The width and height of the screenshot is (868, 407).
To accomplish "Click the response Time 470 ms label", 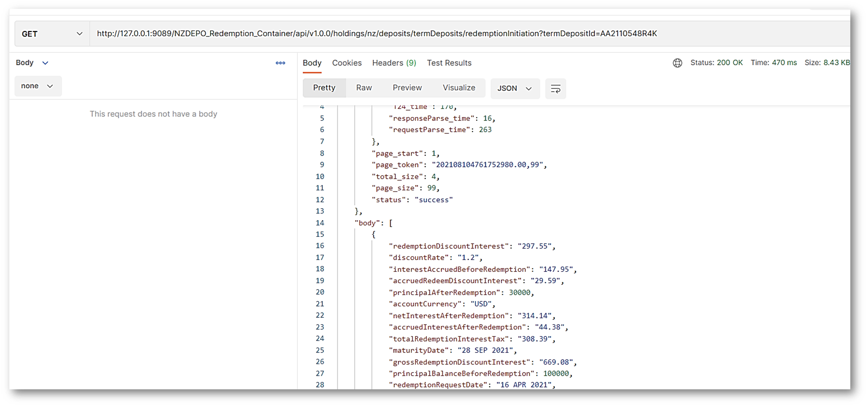I will pyautogui.click(x=773, y=63).
